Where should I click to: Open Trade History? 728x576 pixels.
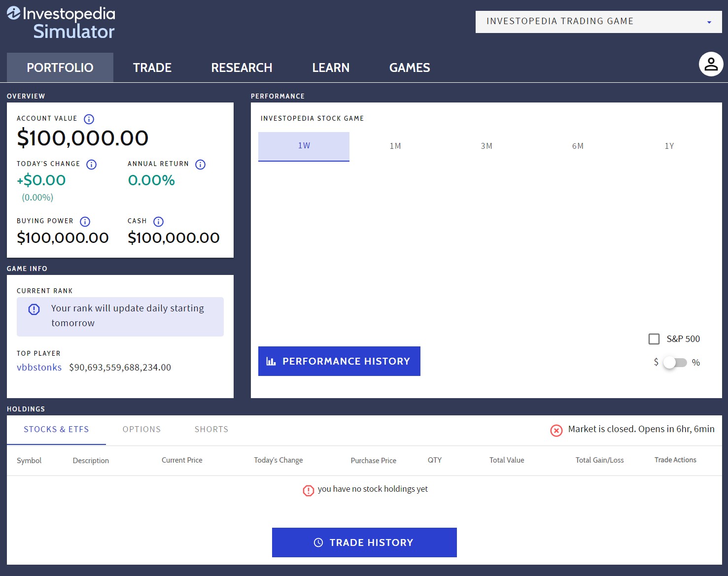pos(364,542)
